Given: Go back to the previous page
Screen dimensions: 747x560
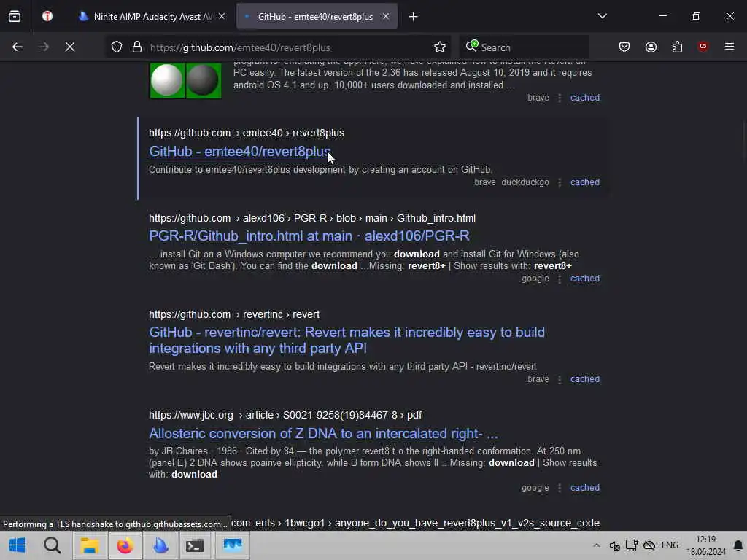Looking at the screenshot, I should pos(18,47).
